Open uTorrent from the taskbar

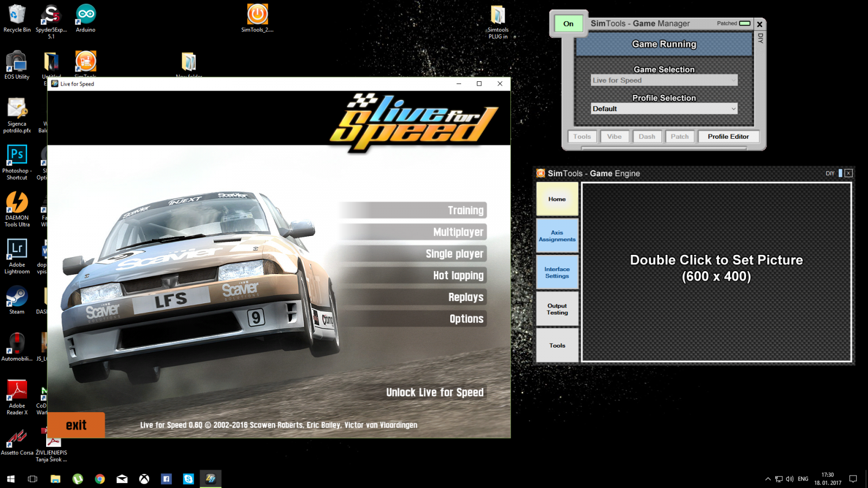pos(78,479)
